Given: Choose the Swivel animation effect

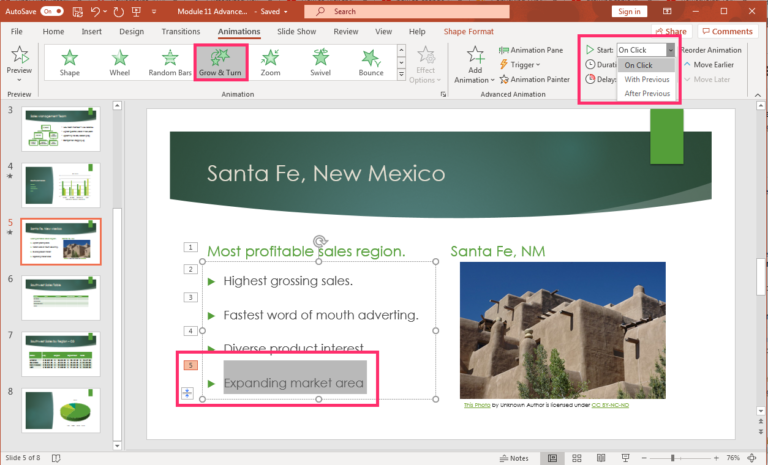Looking at the screenshot, I should pyautogui.click(x=321, y=62).
